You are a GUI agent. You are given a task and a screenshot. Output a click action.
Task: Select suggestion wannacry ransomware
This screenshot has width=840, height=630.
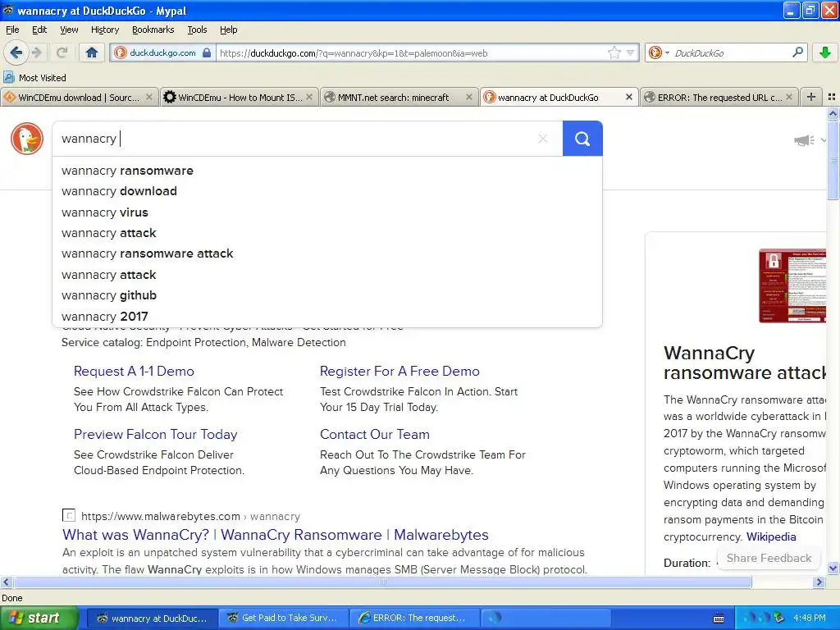point(327,171)
